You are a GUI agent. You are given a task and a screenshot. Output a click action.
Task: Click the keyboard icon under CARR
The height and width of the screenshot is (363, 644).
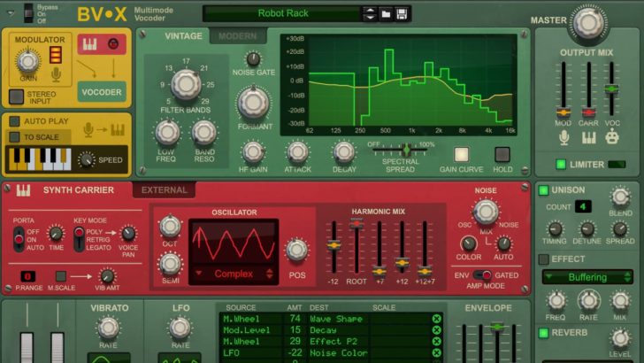click(x=588, y=138)
